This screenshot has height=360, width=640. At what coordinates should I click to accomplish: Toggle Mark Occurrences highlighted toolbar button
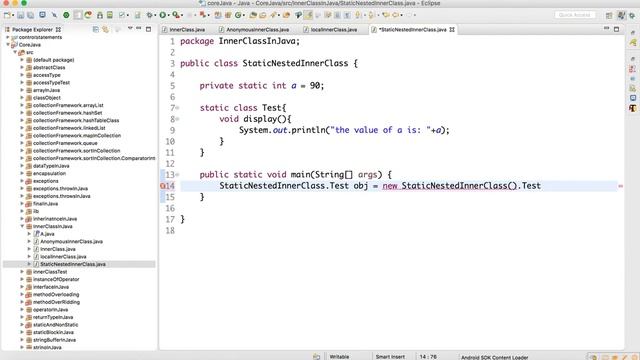[308, 15]
